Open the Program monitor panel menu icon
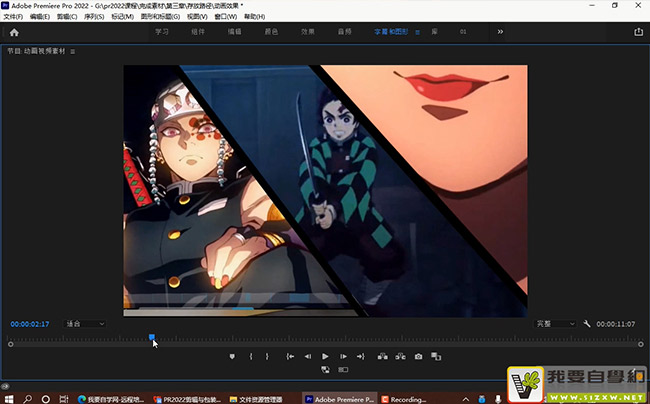The image size is (650, 404). coord(73,52)
